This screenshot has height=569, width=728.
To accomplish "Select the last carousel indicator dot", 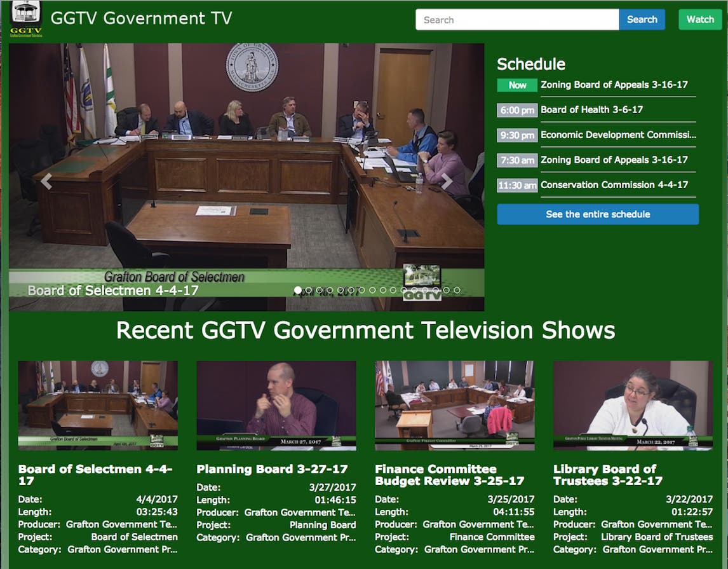I will [x=457, y=291].
